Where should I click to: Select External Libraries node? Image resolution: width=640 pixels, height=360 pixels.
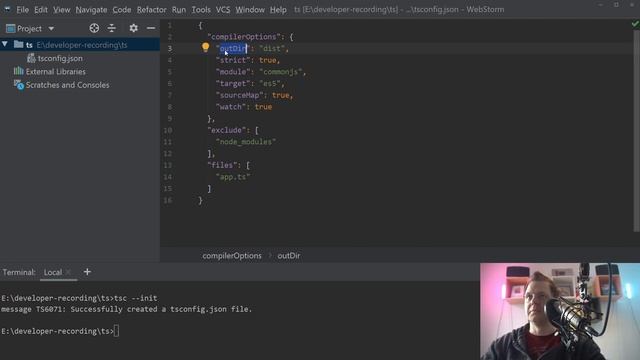56,72
